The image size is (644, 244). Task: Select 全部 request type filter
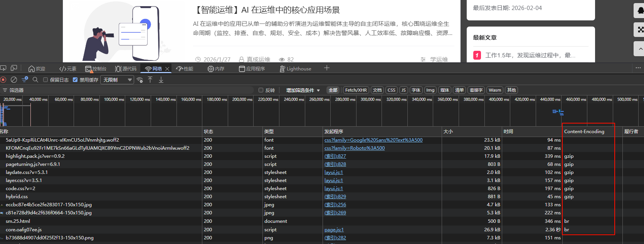[333, 90]
